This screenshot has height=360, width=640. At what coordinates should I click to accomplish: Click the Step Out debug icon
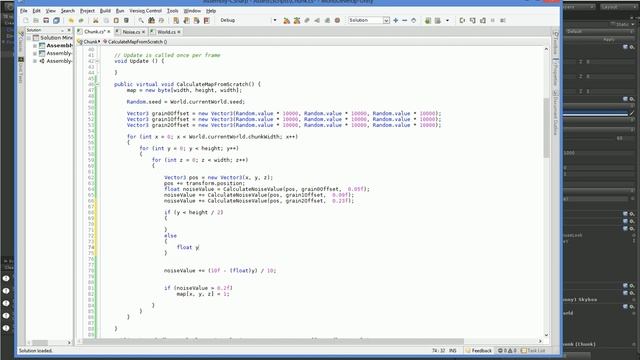point(482,20)
